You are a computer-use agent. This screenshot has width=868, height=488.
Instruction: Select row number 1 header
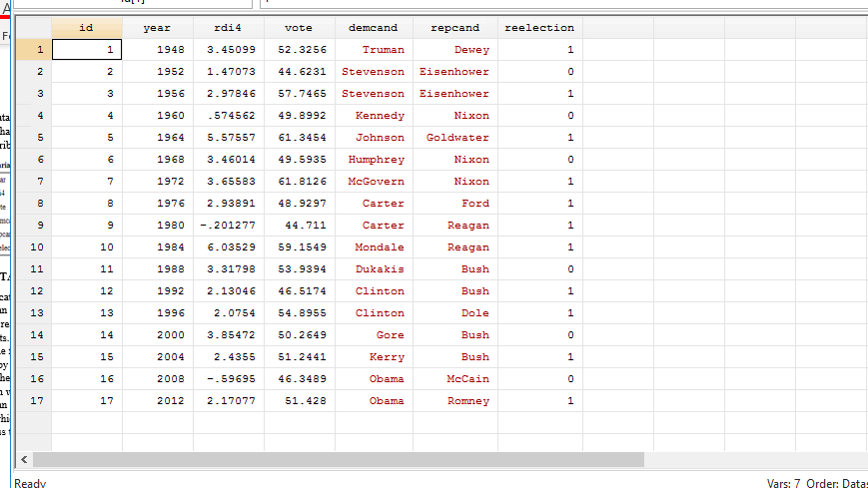coord(34,50)
